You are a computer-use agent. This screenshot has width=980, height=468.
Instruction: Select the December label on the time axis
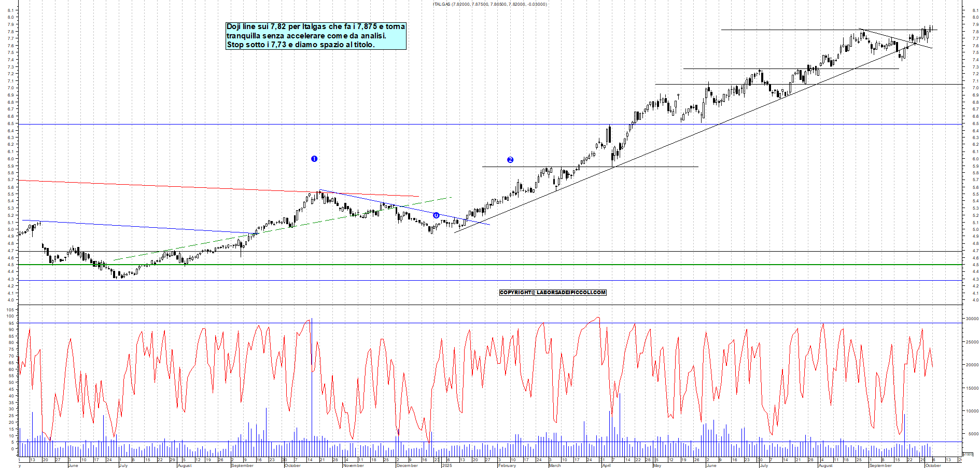pyautogui.click(x=407, y=465)
